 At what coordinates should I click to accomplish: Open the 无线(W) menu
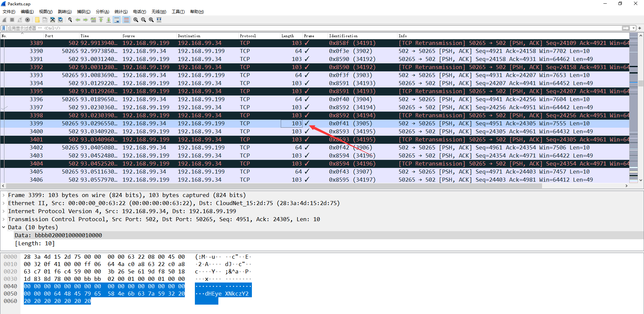159,12
